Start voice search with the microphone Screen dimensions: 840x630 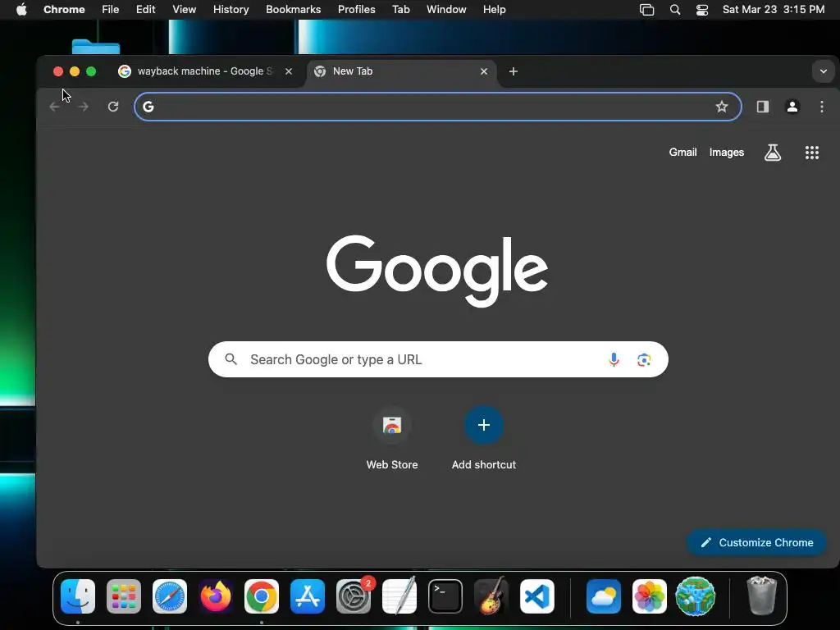pos(614,359)
